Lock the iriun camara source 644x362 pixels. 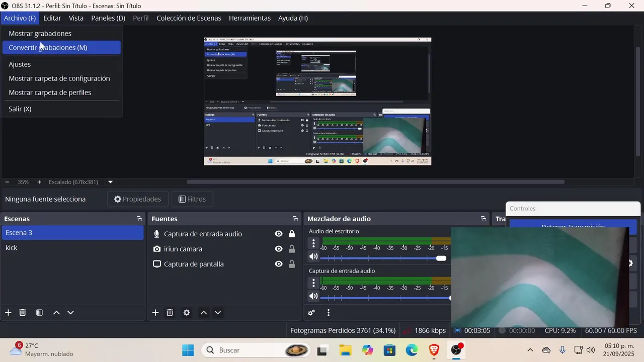click(x=292, y=249)
